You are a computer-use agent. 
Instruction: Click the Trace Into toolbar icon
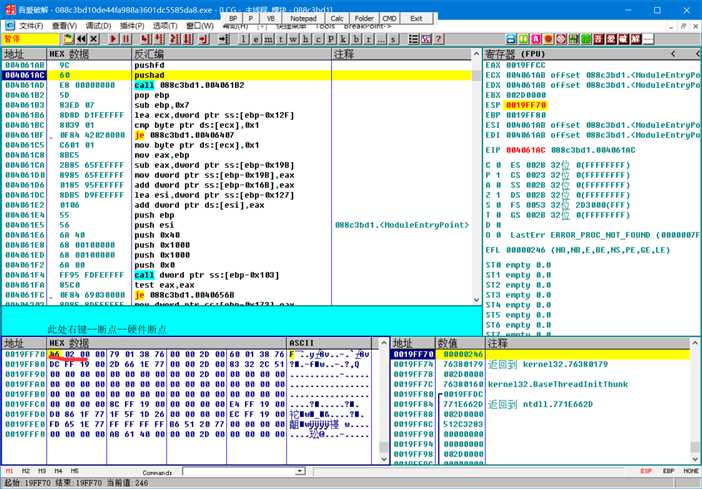[x=174, y=39]
